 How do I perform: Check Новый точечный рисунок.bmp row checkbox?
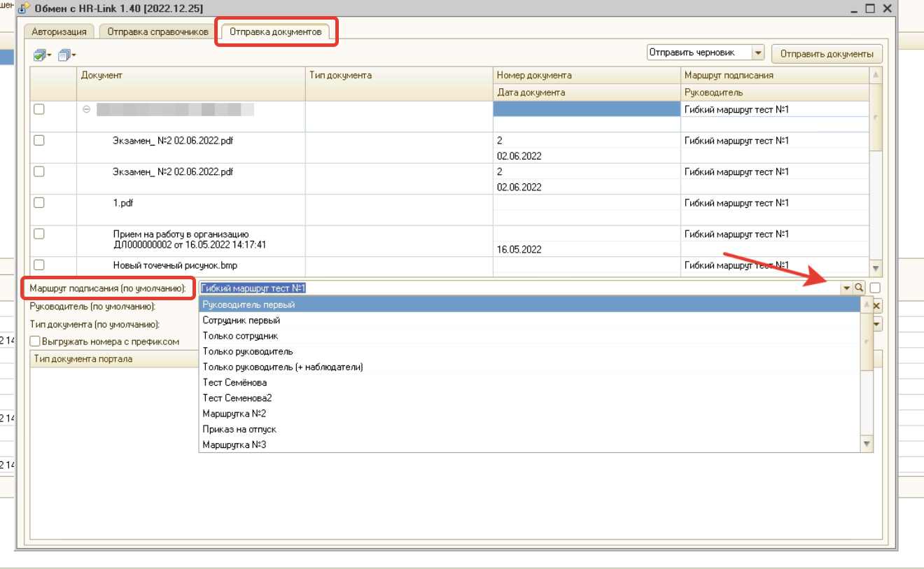[39, 265]
